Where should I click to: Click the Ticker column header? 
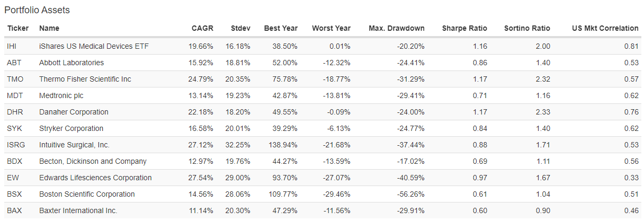(x=17, y=28)
